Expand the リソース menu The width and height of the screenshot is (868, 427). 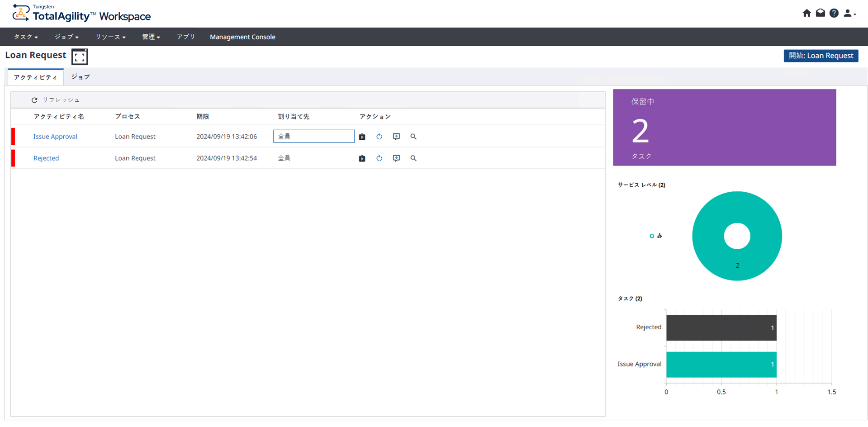tap(110, 37)
